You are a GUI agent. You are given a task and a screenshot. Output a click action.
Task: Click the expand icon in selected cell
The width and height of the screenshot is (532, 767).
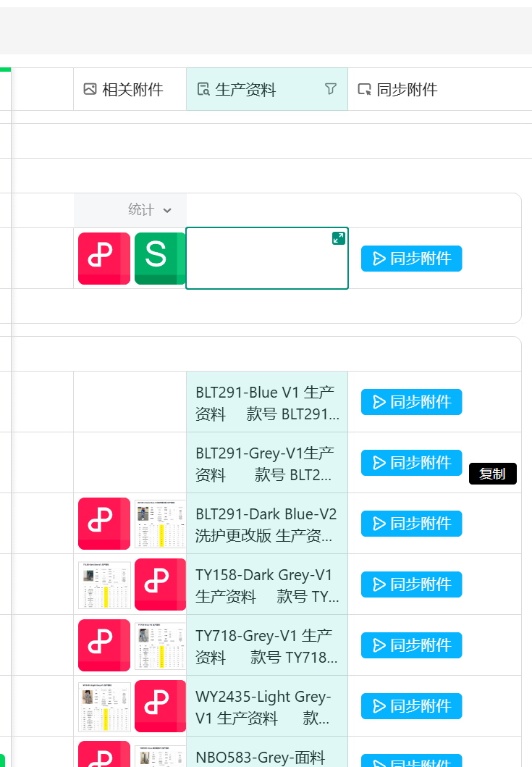click(x=338, y=238)
